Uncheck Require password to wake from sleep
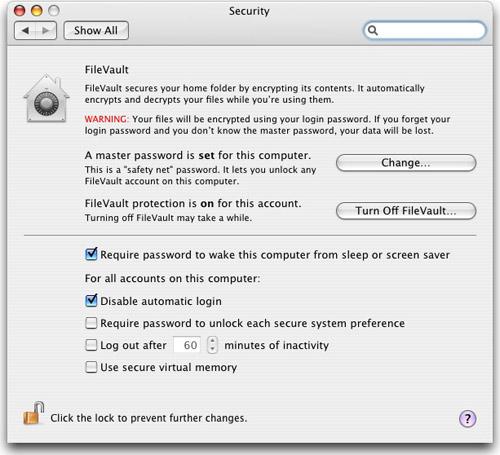 pyautogui.click(x=91, y=254)
